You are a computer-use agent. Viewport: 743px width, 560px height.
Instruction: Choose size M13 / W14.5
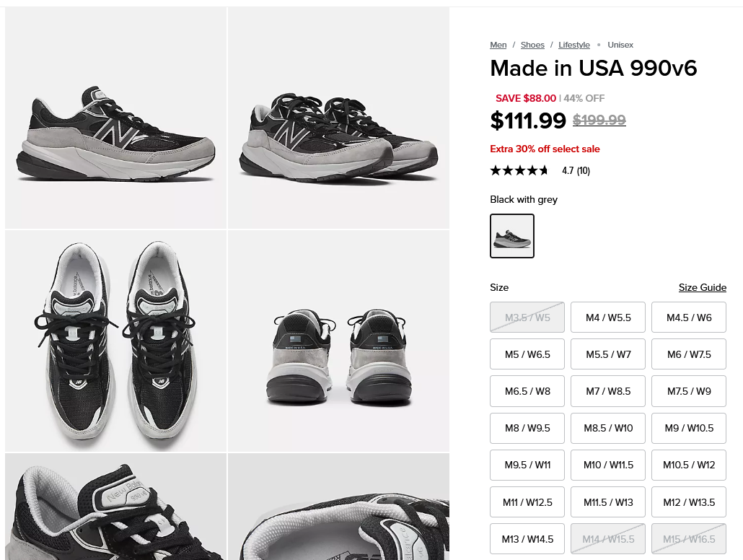click(x=527, y=539)
